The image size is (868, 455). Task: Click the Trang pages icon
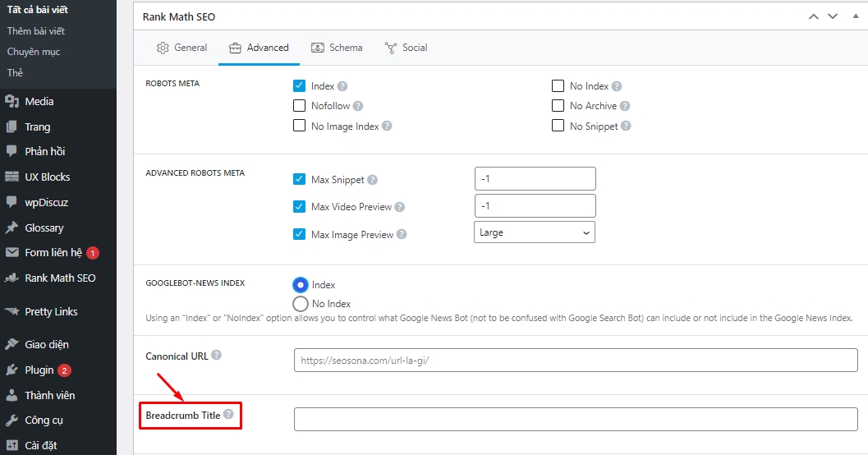click(11, 126)
